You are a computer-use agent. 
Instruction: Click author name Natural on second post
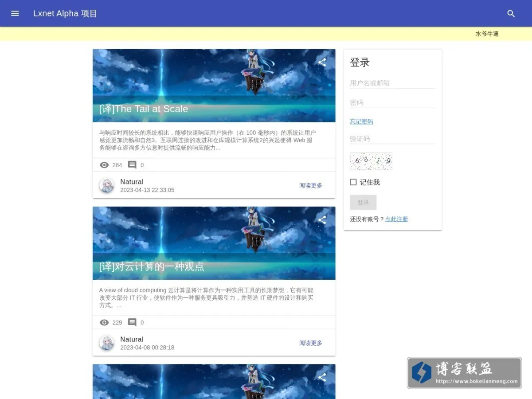pyautogui.click(x=132, y=339)
